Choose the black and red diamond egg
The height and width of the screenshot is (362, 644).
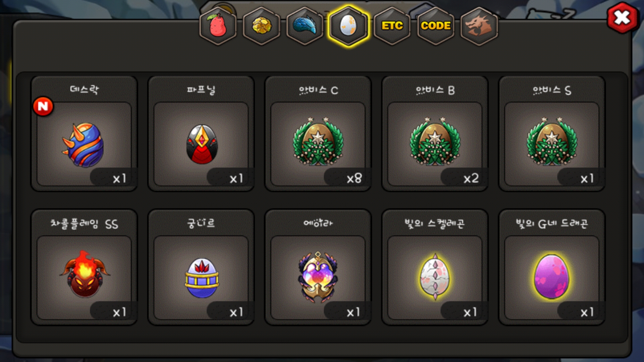click(202, 144)
